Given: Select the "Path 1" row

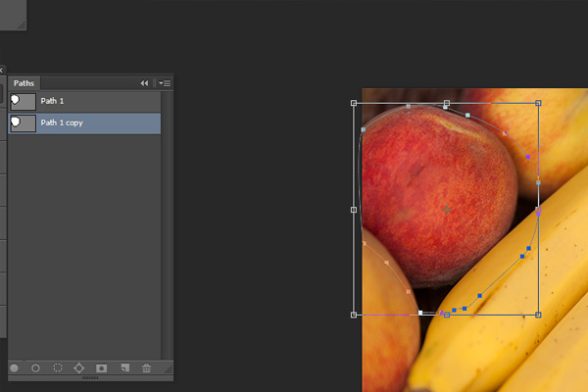Looking at the screenshot, I should 84,101.
